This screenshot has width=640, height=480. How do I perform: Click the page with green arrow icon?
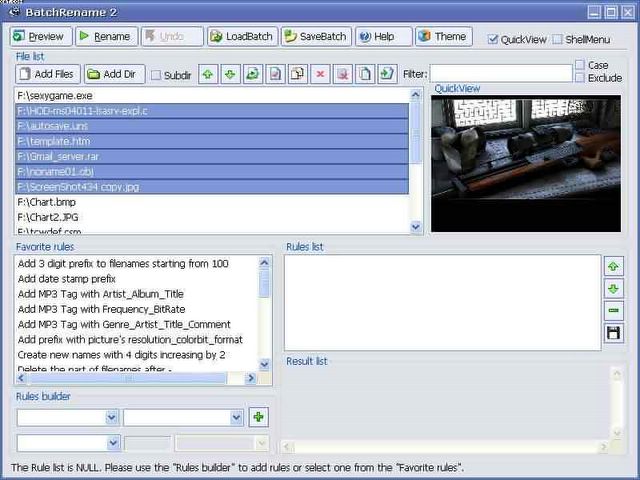[387, 74]
